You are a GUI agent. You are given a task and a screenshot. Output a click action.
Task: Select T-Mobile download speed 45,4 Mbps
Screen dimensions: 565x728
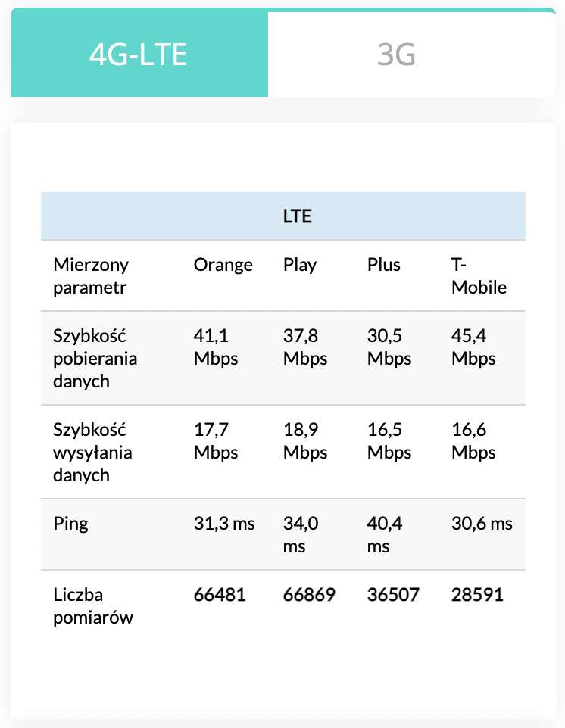474,347
